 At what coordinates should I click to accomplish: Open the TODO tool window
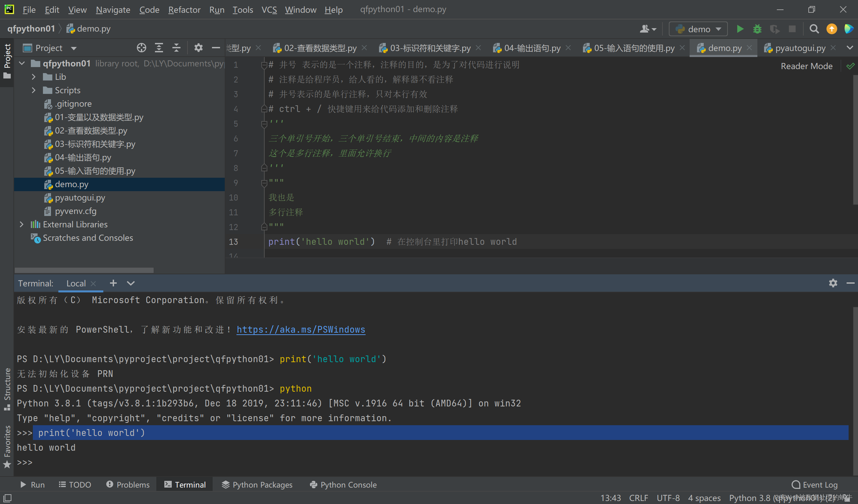[x=75, y=484]
